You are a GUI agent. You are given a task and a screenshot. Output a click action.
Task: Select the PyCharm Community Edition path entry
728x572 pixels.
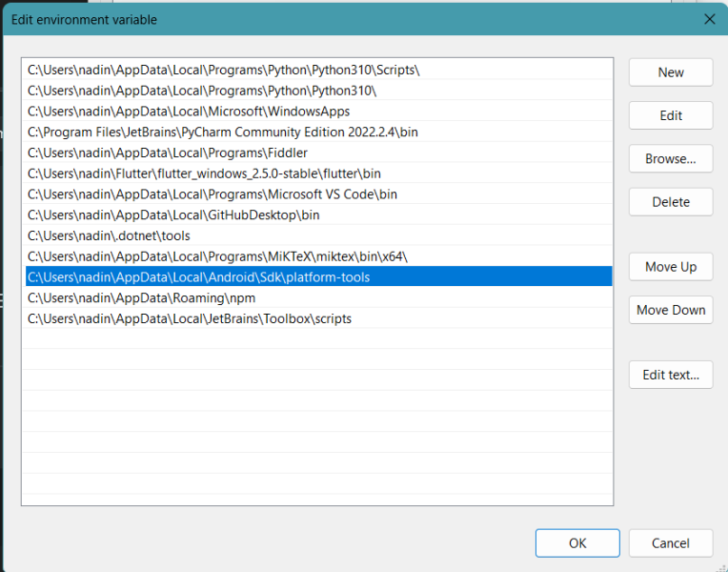tap(318, 132)
